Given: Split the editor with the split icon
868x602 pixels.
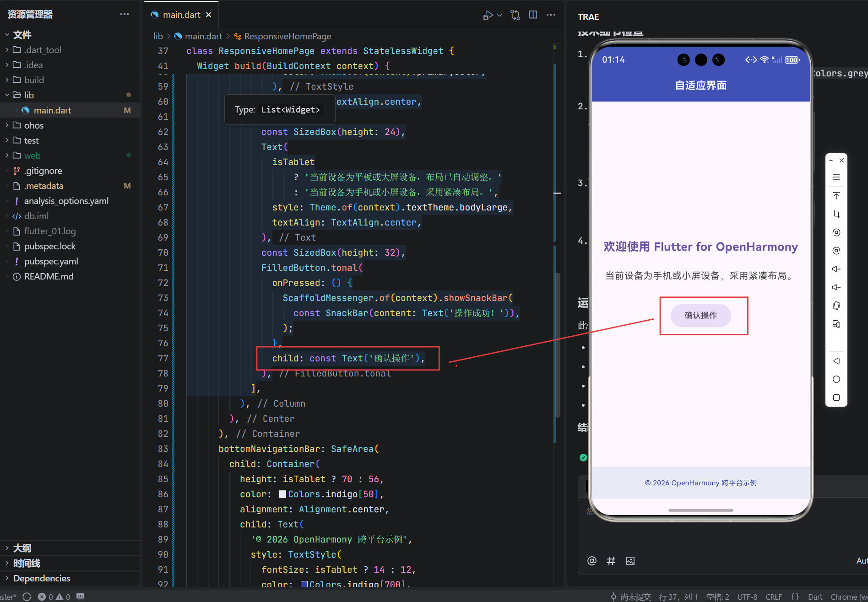Looking at the screenshot, I should point(533,15).
